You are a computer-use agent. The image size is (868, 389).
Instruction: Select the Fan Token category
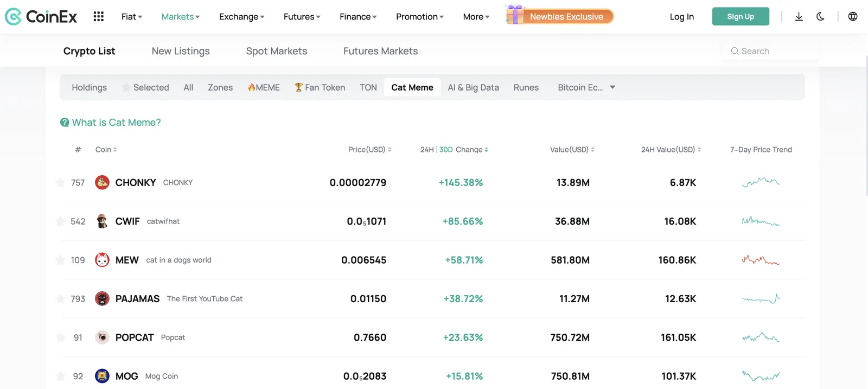(x=320, y=87)
